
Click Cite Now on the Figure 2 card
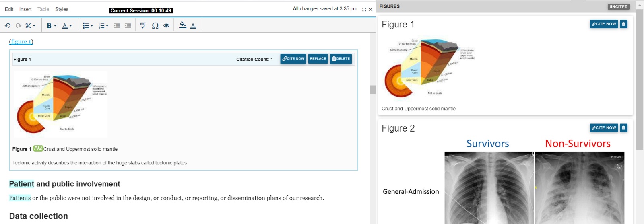[x=604, y=128]
